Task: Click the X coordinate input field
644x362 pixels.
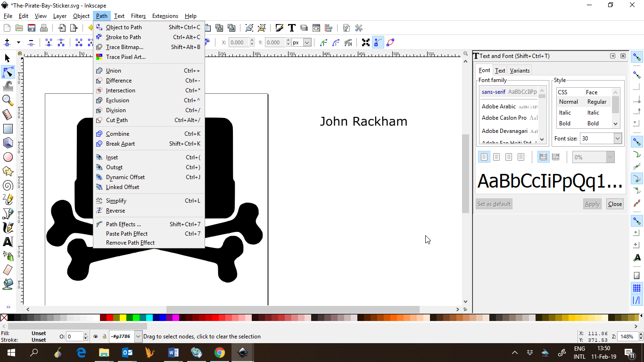Action: pos(239,42)
